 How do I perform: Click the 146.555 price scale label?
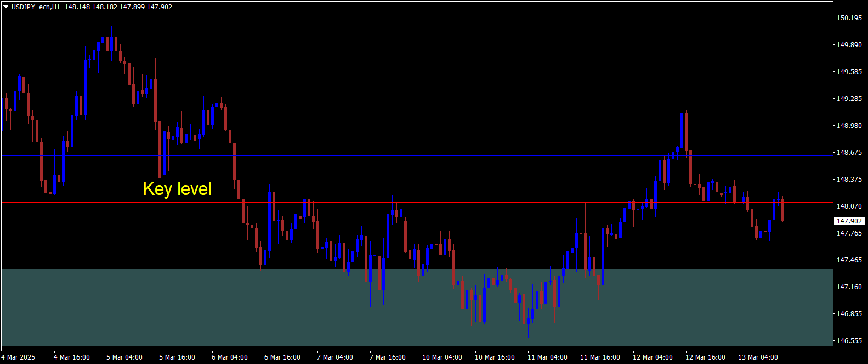click(849, 341)
